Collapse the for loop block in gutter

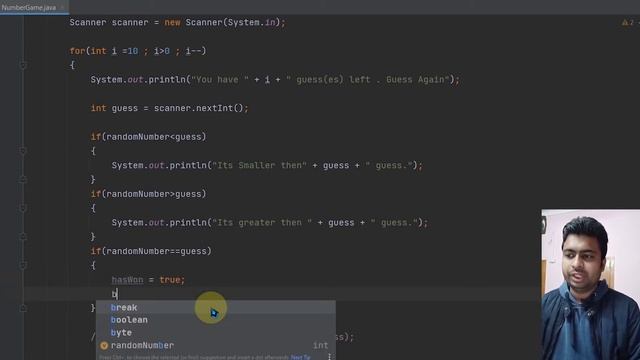23,65
